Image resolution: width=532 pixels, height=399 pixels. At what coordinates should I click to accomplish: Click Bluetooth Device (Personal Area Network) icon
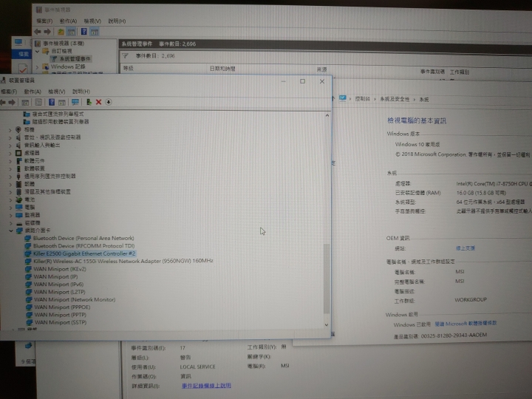pos(28,238)
